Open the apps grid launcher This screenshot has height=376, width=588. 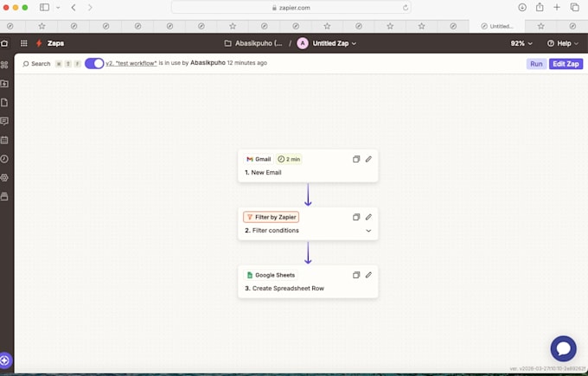[x=24, y=43]
